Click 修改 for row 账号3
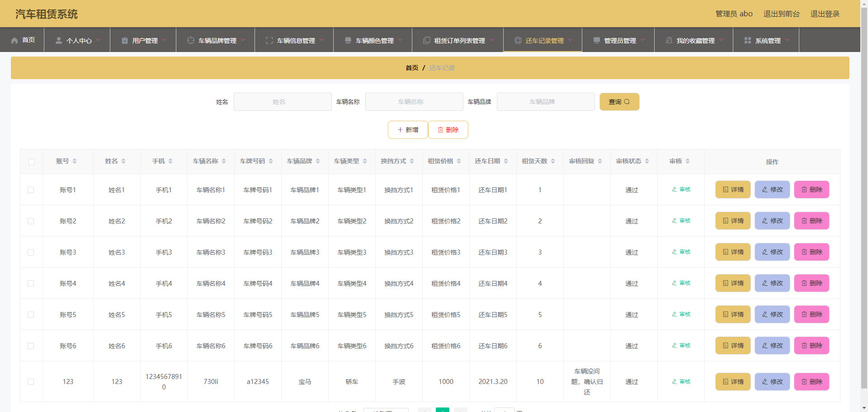The image size is (868, 412). coord(772,252)
